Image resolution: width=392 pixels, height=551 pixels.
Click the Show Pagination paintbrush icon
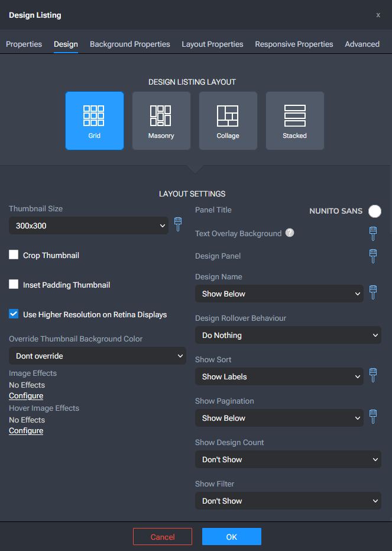pyautogui.click(x=373, y=417)
